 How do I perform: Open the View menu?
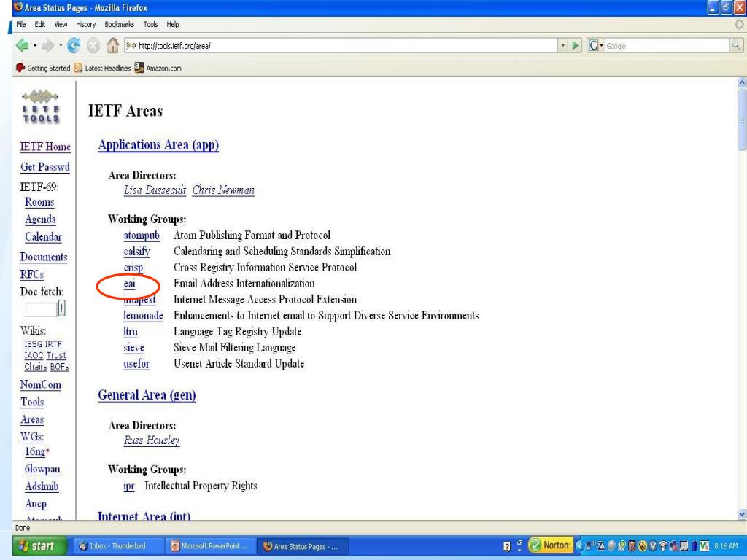click(x=61, y=24)
